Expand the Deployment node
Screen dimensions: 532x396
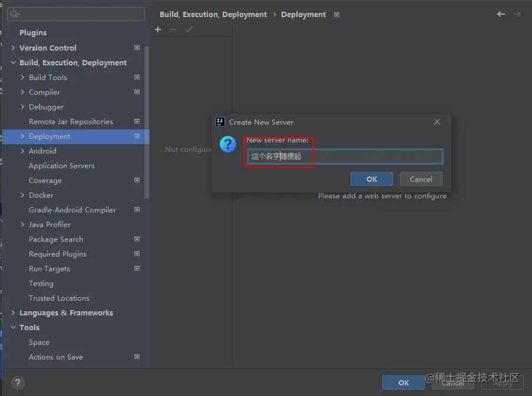click(22, 136)
